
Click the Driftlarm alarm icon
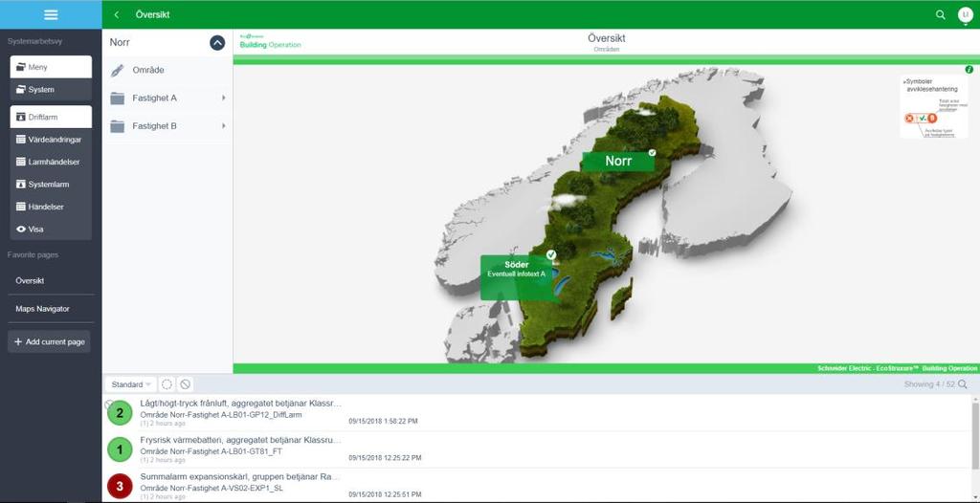21,117
